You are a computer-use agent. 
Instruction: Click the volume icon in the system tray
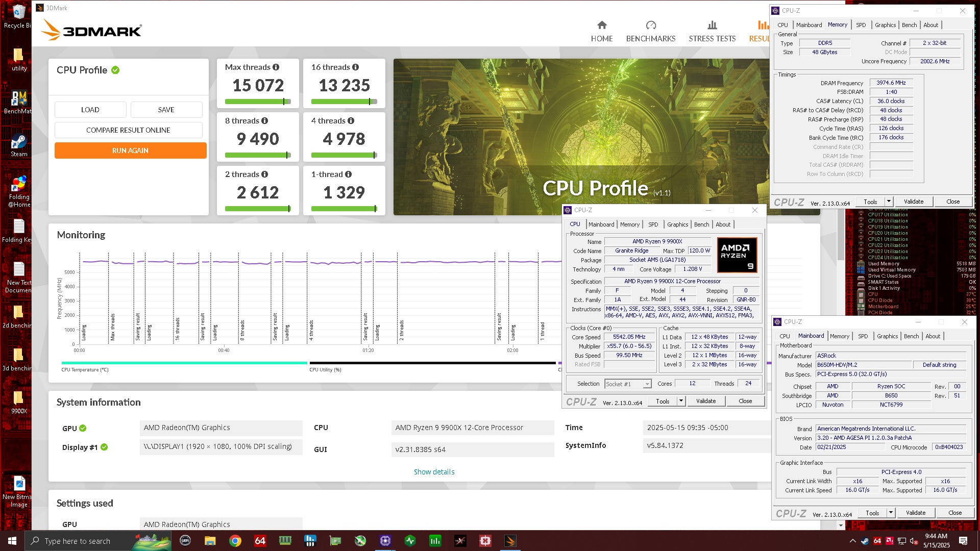[x=914, y=541]
